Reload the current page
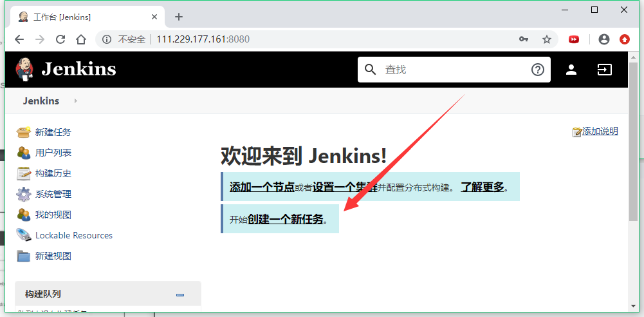 (x=60, y=39)
